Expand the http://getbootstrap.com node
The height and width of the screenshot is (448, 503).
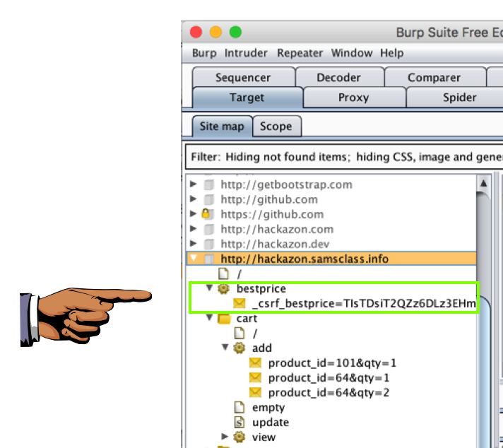[x=193, y=184]
